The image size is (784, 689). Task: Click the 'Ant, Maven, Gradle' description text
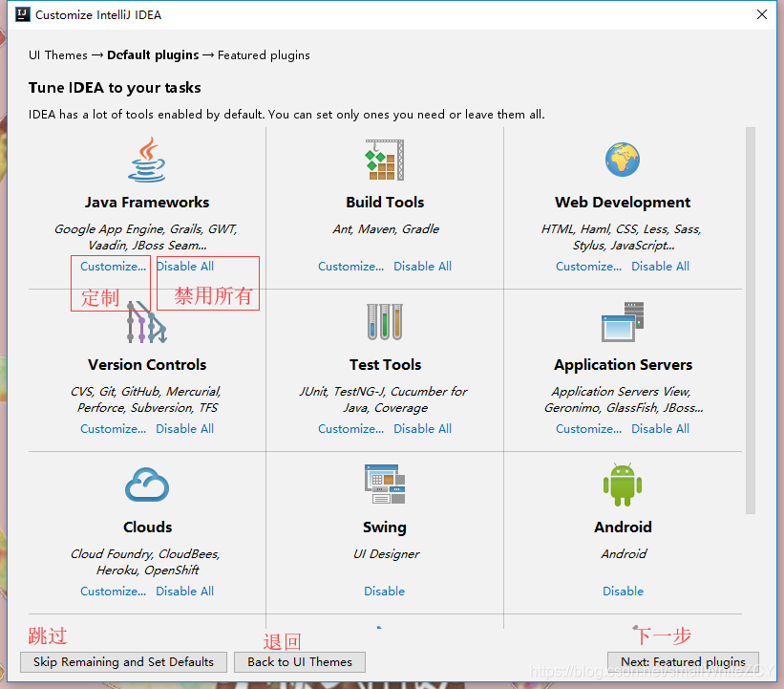pyautogui.click(x=386, y=229)
